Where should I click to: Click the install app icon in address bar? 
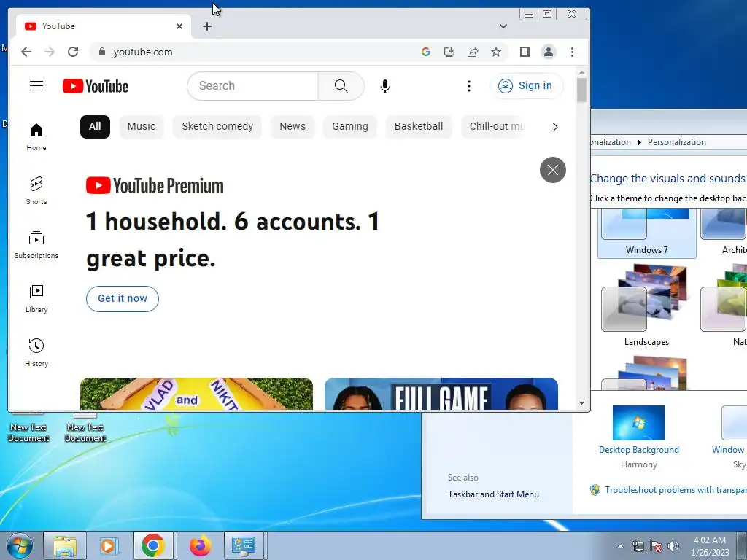449,52
